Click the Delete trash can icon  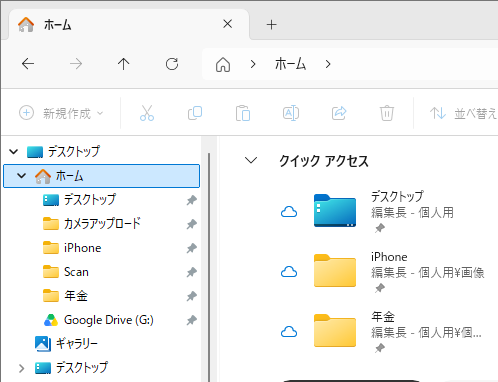(387, 113)
